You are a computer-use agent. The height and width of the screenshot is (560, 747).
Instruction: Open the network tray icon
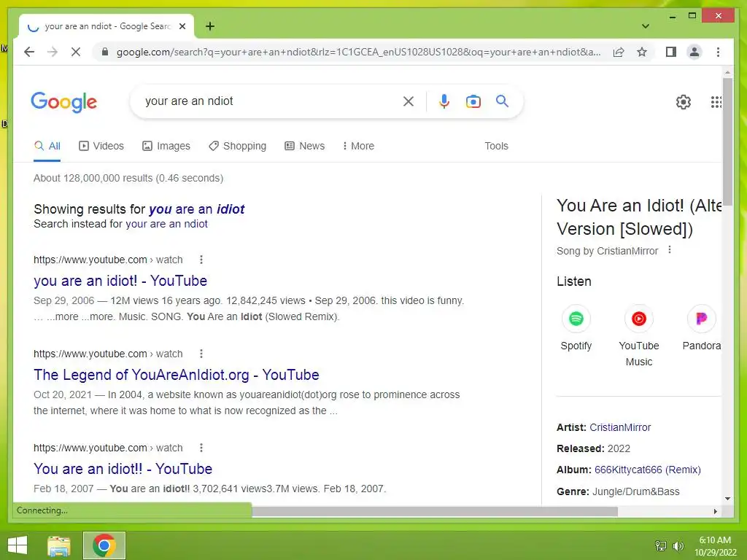(661, 545)
